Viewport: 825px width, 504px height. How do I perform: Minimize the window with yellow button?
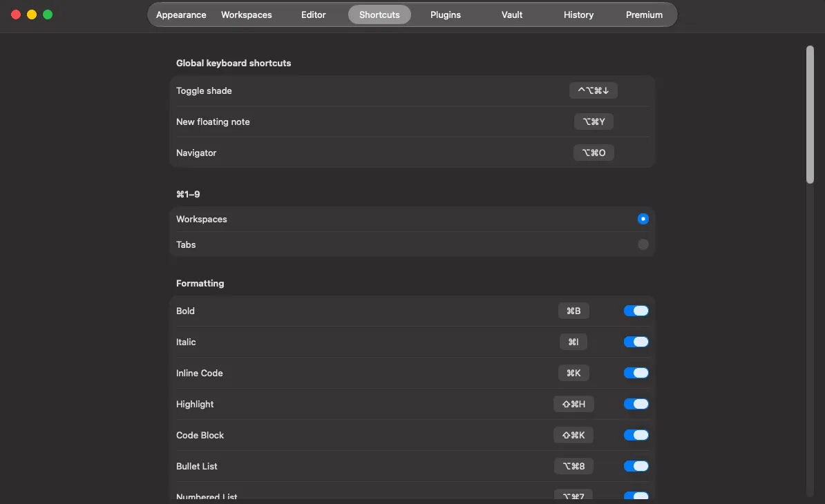tap(32, 14)
